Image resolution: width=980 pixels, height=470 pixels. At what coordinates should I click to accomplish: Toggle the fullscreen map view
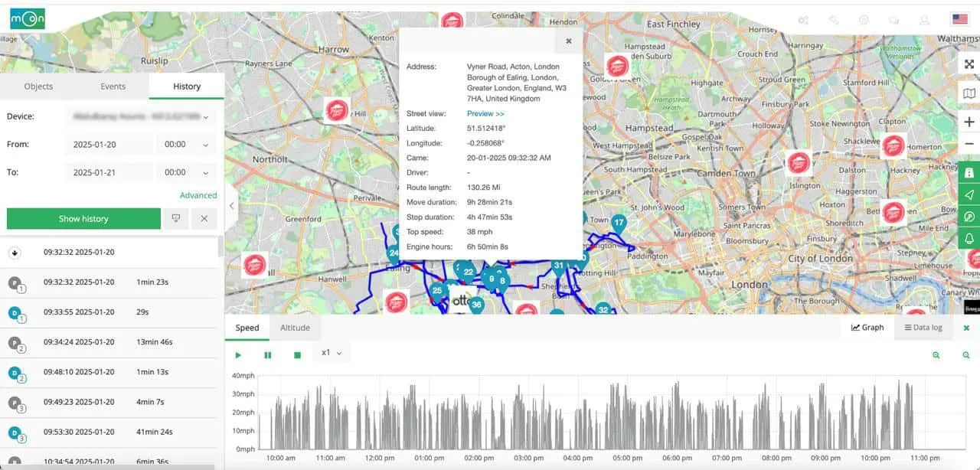(969, 64)
